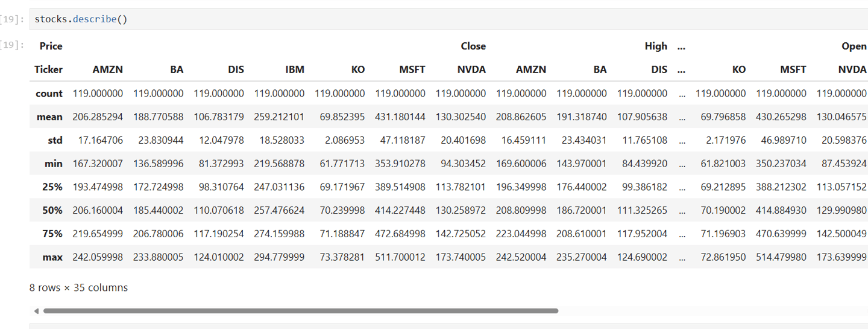868x329 pixels.
Task: Select the max value 235.270004
Action: point(582,257)
